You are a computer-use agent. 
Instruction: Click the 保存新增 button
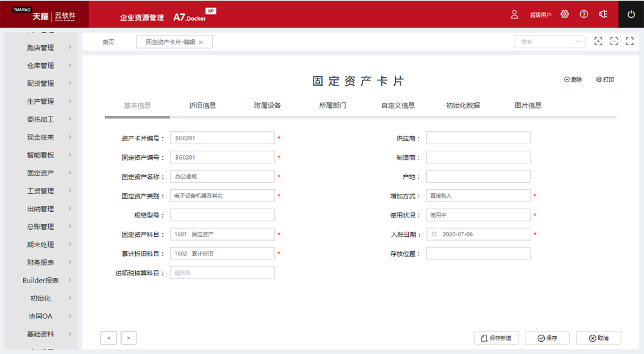tap(496, 338)
